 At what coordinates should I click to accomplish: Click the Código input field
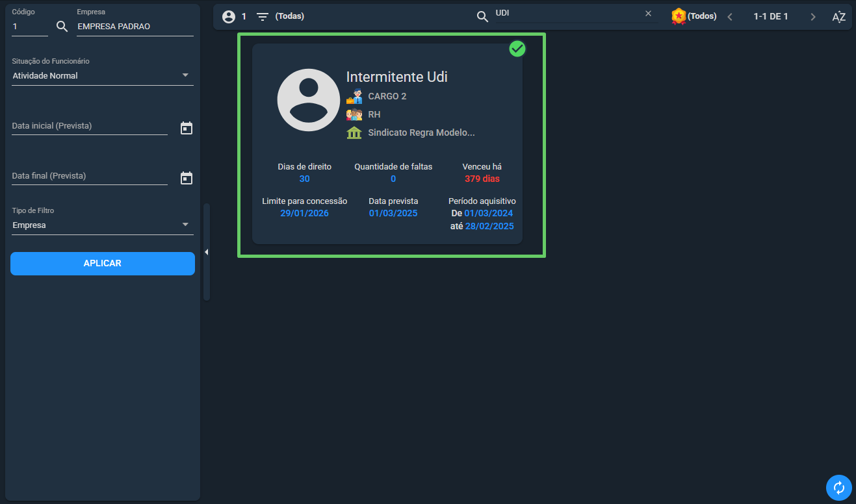click(x=30, y=27)
